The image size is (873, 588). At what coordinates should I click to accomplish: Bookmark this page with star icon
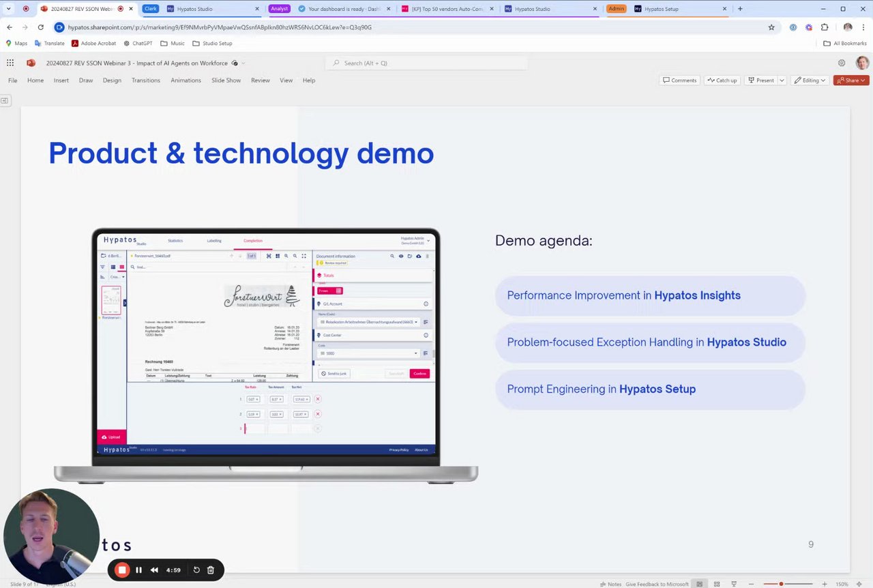[771, 27]
